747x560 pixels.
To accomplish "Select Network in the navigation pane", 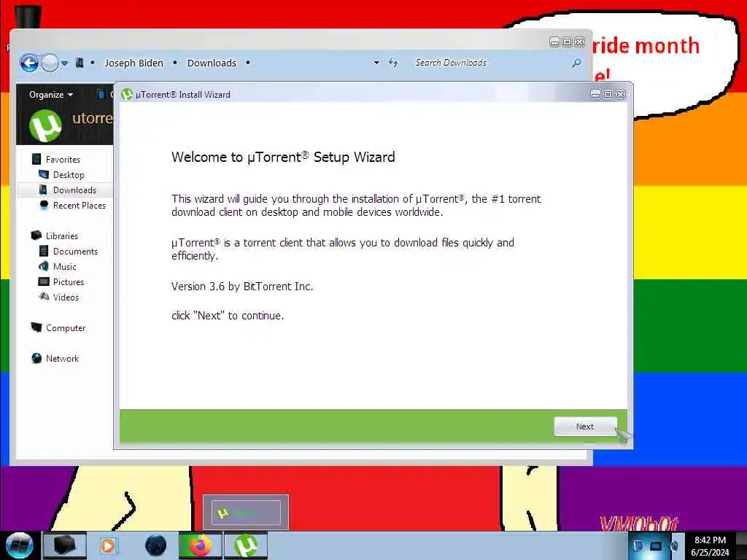I will [x=63, y=358].
